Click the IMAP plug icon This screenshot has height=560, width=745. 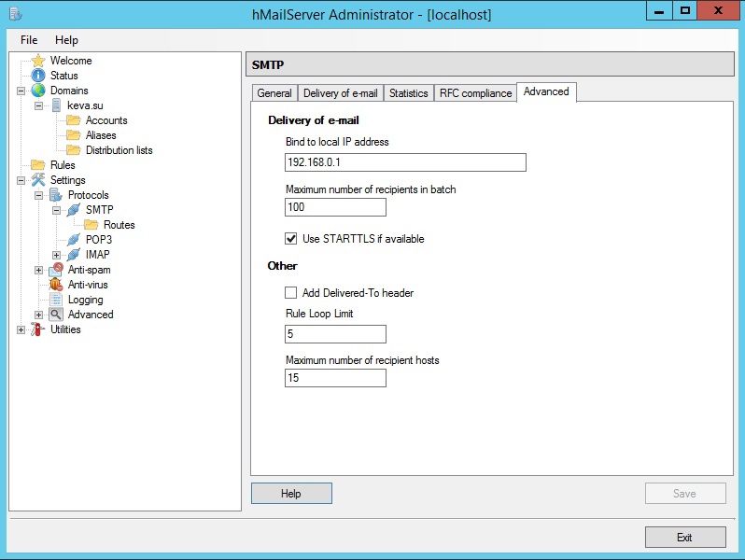pos(74,255)
